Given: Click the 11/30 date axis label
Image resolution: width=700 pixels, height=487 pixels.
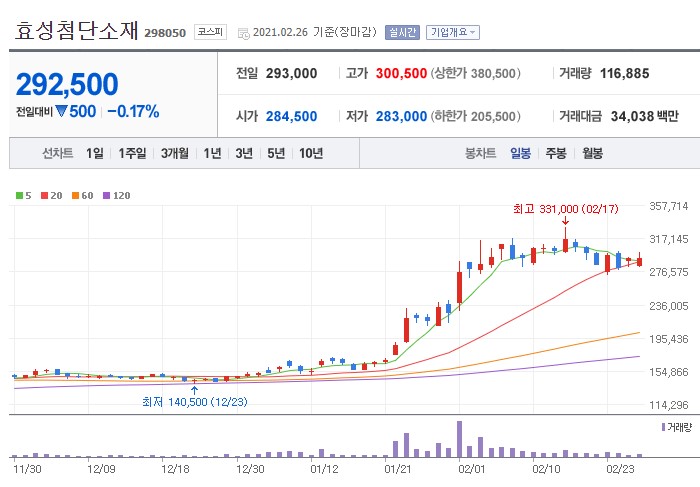Looking at the screenshot, I should tap(27, 469).
